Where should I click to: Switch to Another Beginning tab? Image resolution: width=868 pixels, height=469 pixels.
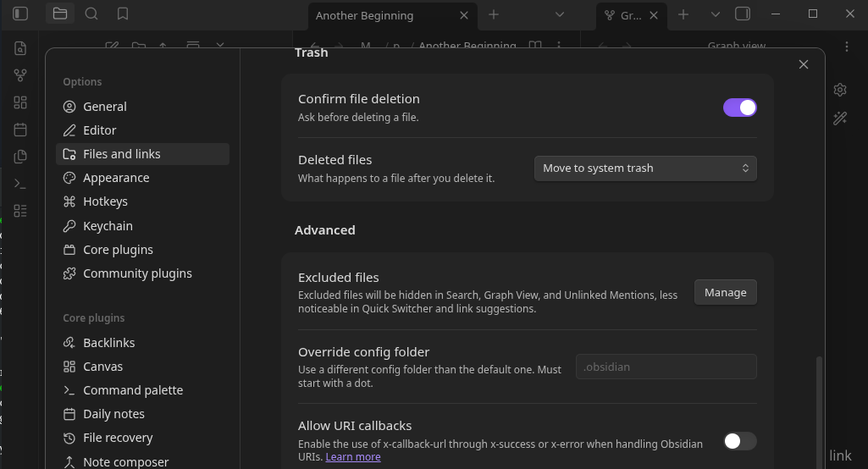point(365,15)
